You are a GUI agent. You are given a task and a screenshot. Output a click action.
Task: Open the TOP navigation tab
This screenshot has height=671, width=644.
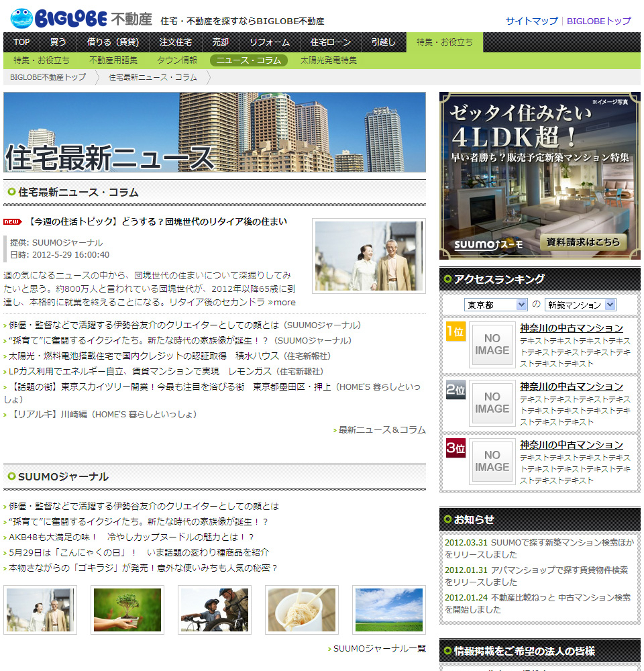[x=21, y=42]
